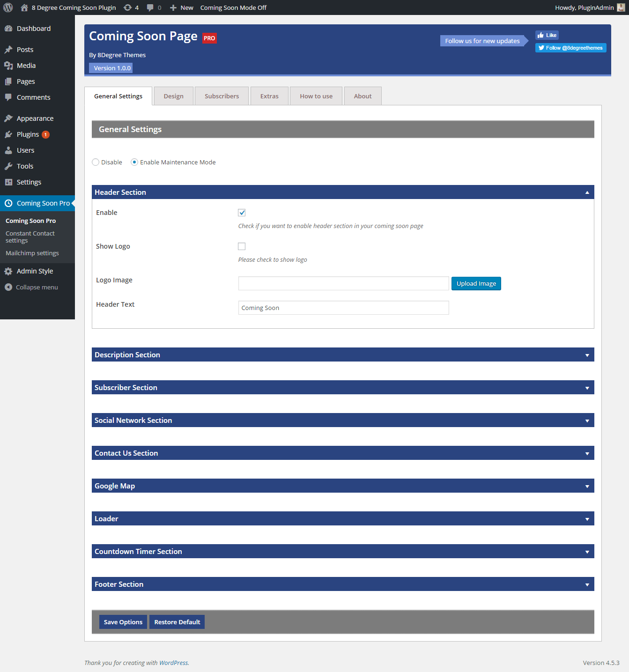Click the Admin Style gear icon
The width and height of the screenshot is (629, 672).
click(x=8, y=271)
